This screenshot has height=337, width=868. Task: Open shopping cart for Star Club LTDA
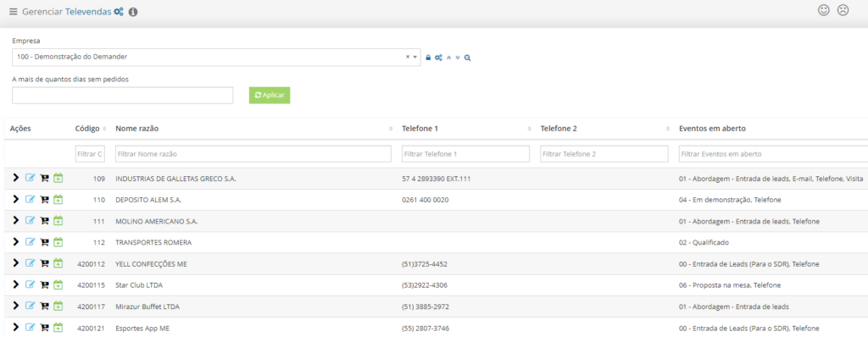click(45, 285)
